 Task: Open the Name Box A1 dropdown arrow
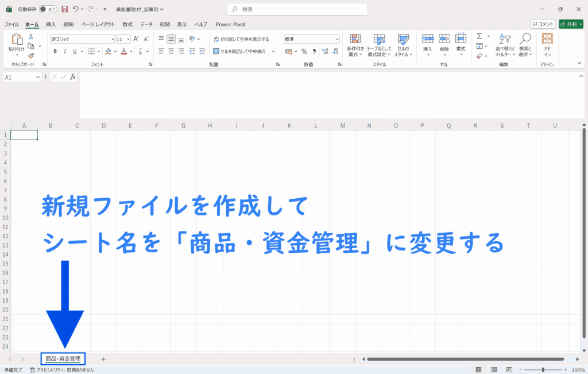tap(38, 77)
